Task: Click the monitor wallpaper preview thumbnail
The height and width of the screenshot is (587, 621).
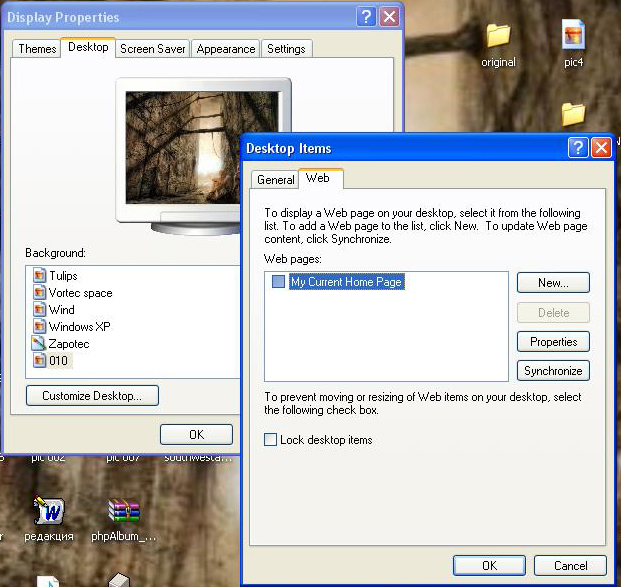Action: click(177, 144)
